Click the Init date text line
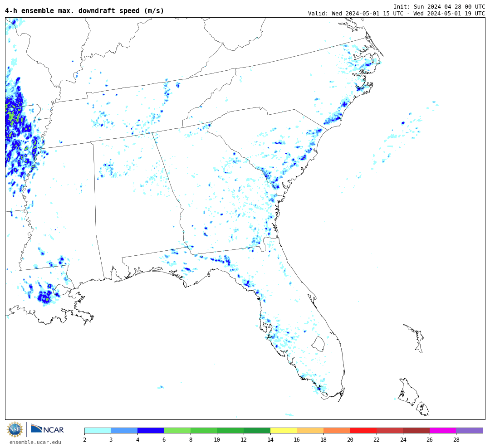Image resolution: width=490 pixels, height=448 pixels. click(x=439, y=6)
